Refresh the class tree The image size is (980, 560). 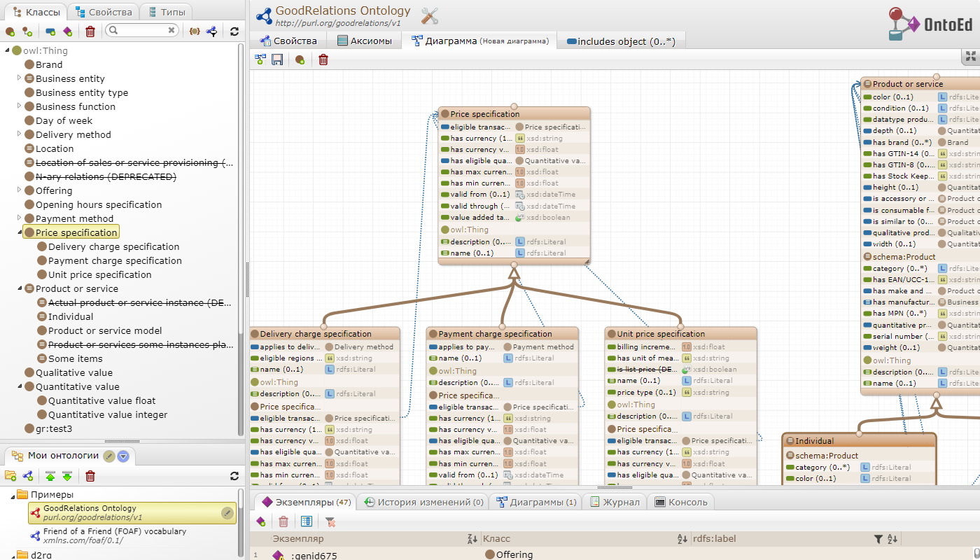pos(234,31)
